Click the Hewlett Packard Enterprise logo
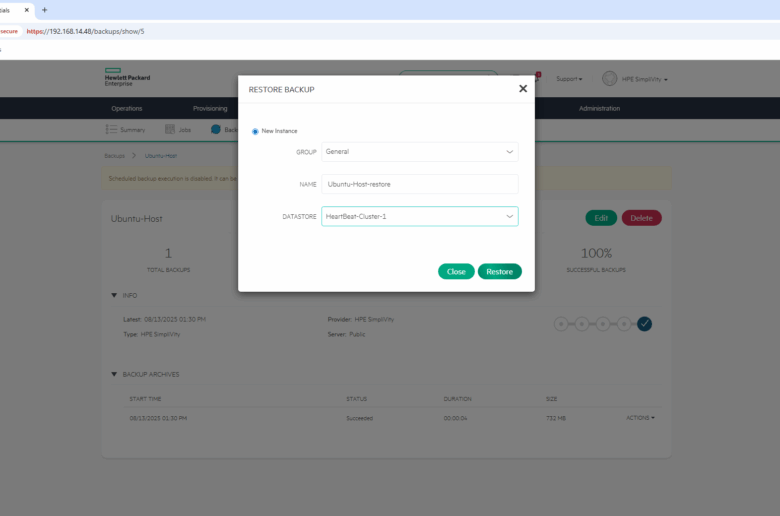Screen dimensions: 780x516 point(127,79)
